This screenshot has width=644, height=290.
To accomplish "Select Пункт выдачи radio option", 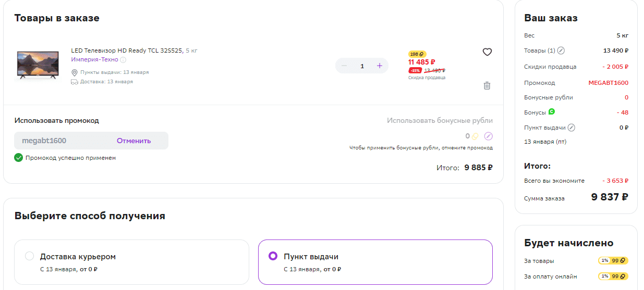I will (x=273, y=256).
